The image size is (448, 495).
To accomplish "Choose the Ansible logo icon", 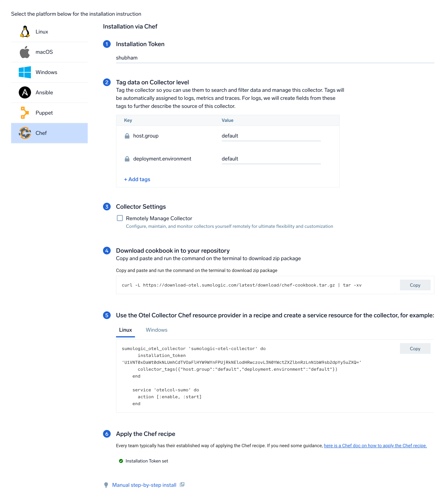I will tap(25, 93).
